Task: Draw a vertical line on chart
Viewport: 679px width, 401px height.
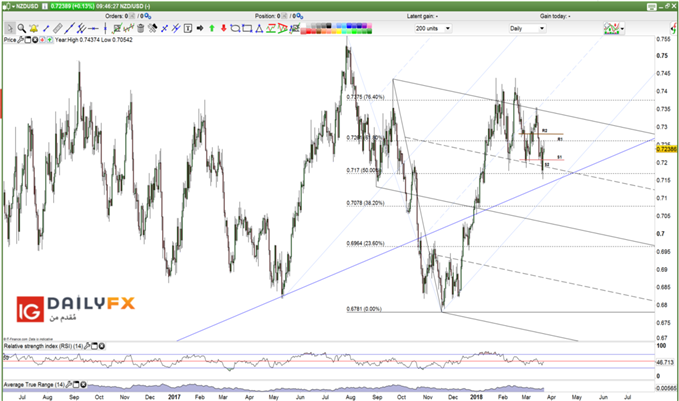Action: 105,29
